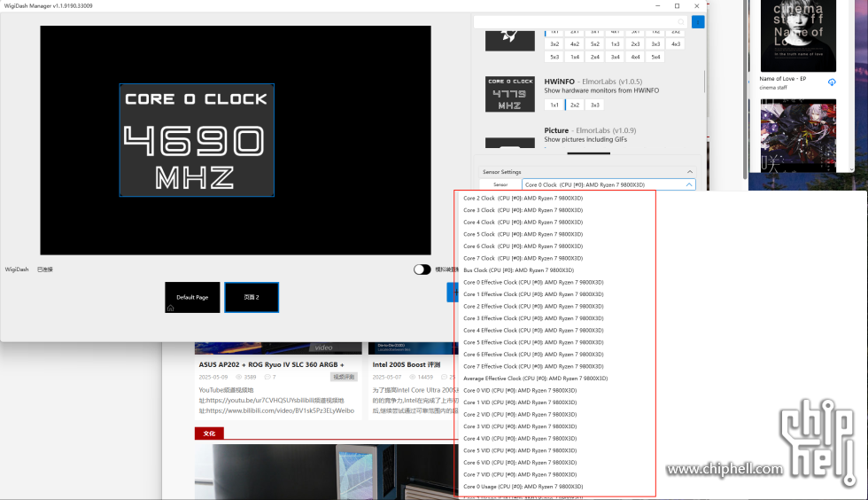Click the 视频评测 tag under ASUS article
The width and height of the screenshot is (868, 500).
pyautogui.click(x=344, y=377)
